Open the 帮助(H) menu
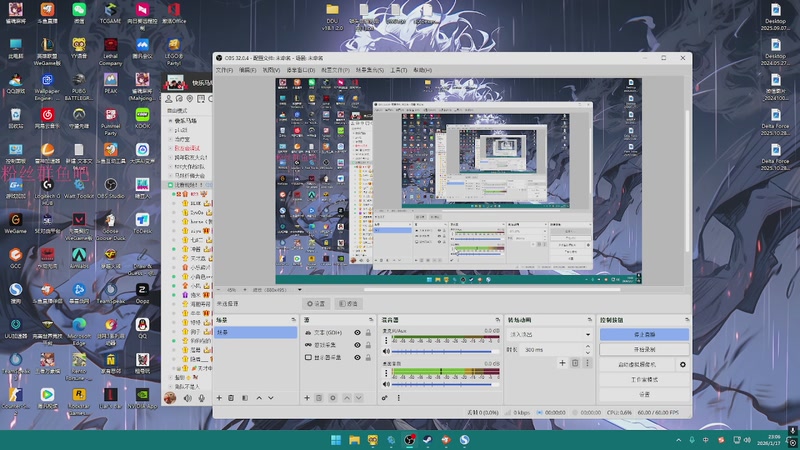 click(422, 70)
